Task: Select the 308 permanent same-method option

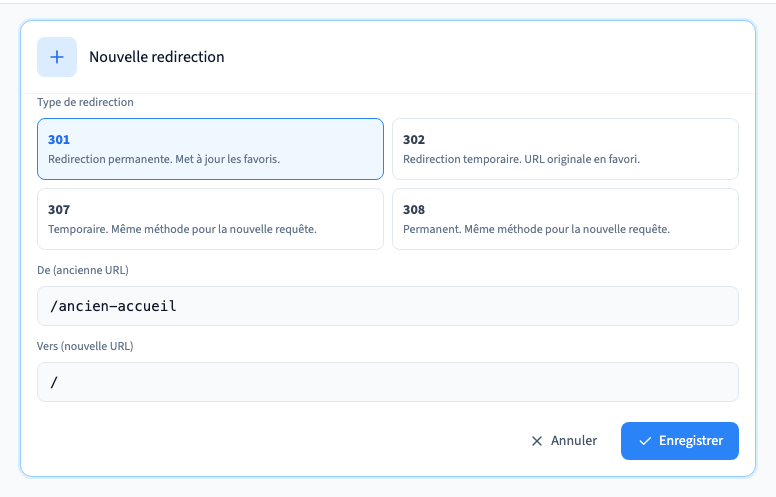Action: point(565,219)
